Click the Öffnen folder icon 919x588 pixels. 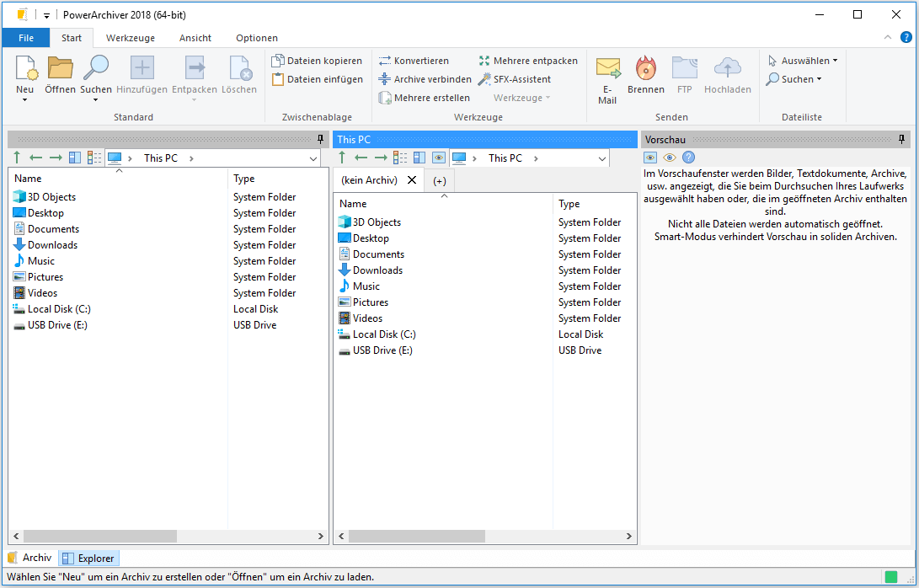(60, 69)
